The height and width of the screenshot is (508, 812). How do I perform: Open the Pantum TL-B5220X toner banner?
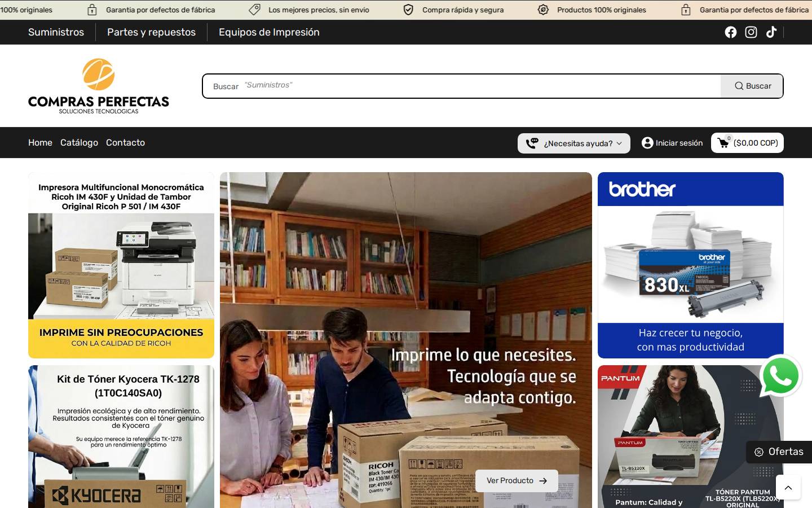(x=691, y=436)
